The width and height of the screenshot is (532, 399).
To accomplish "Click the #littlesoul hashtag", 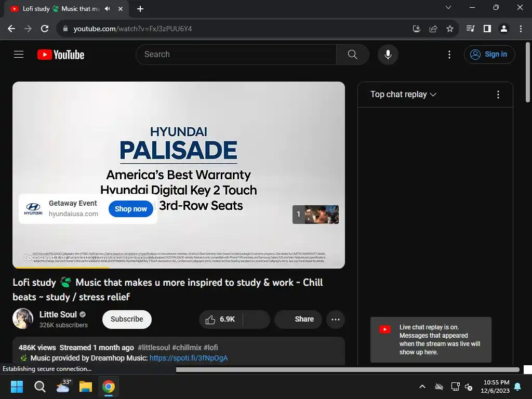I will [x=154, y=348].
